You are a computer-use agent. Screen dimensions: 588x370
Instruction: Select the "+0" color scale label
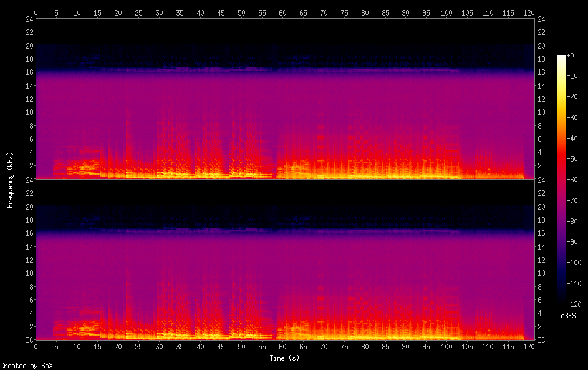tap(570, 55)
